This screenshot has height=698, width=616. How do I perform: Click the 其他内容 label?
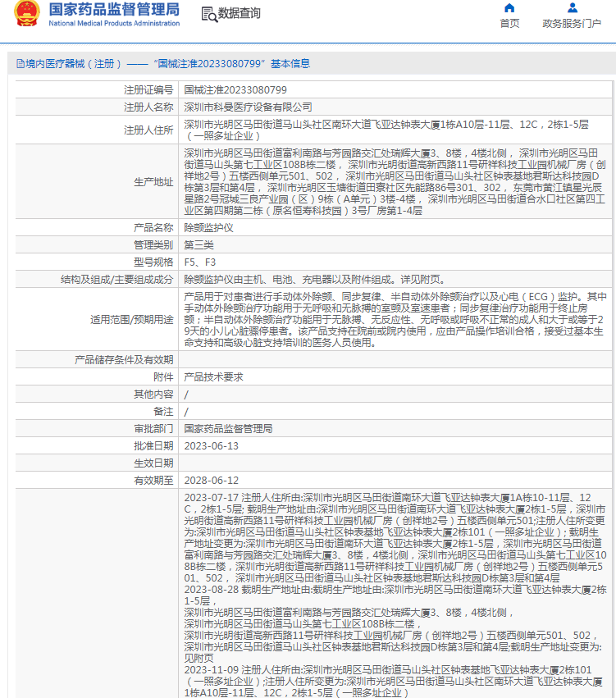tap(153, 395)
